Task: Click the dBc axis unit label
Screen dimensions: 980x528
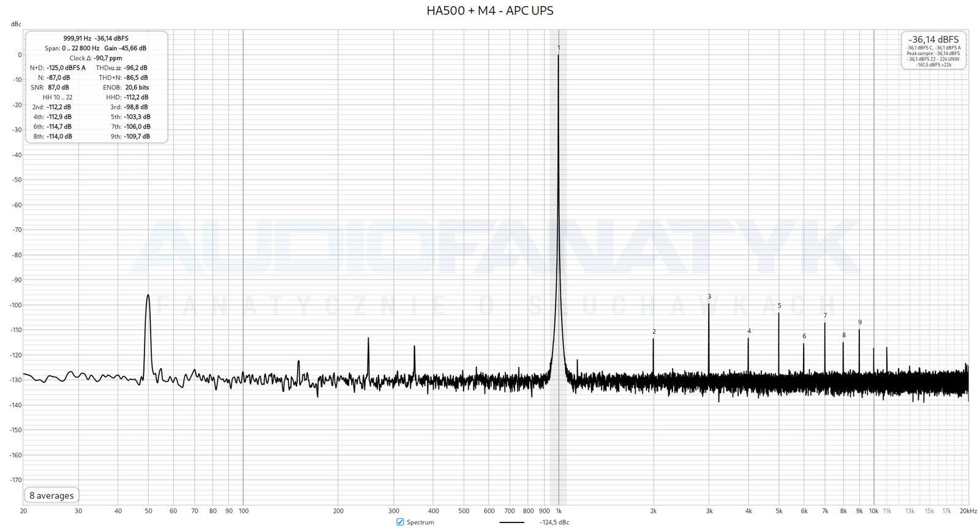Action: pos(16,25)
